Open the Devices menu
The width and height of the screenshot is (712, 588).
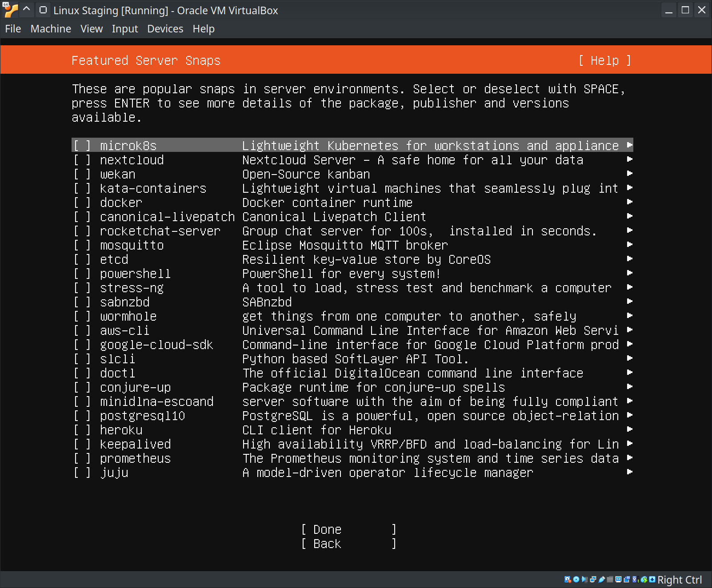point(165,29)
